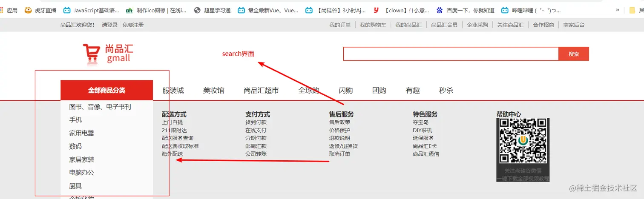
Task: Select category 家用电器
Action: coord(81,133)
